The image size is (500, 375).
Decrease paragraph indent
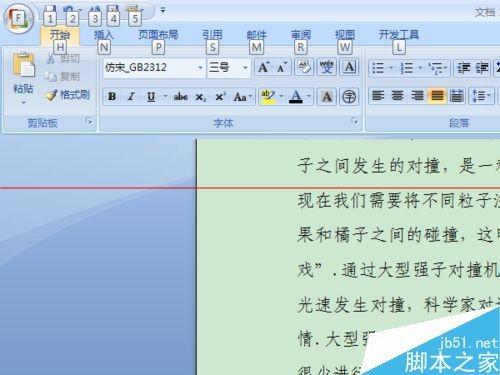coord(463,68)
